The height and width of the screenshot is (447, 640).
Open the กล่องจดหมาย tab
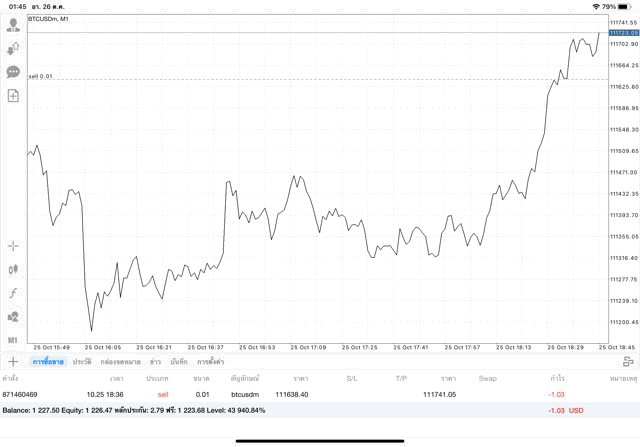[121, 361]
